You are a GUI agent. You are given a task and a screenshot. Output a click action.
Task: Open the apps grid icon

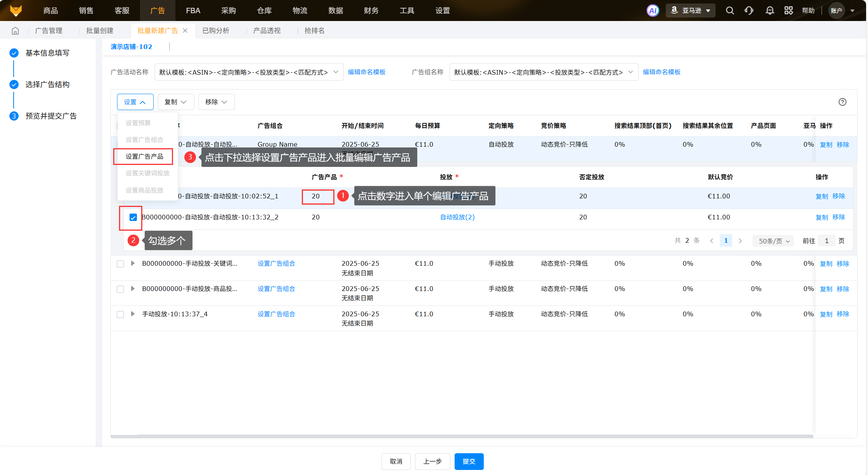[788, 11]
